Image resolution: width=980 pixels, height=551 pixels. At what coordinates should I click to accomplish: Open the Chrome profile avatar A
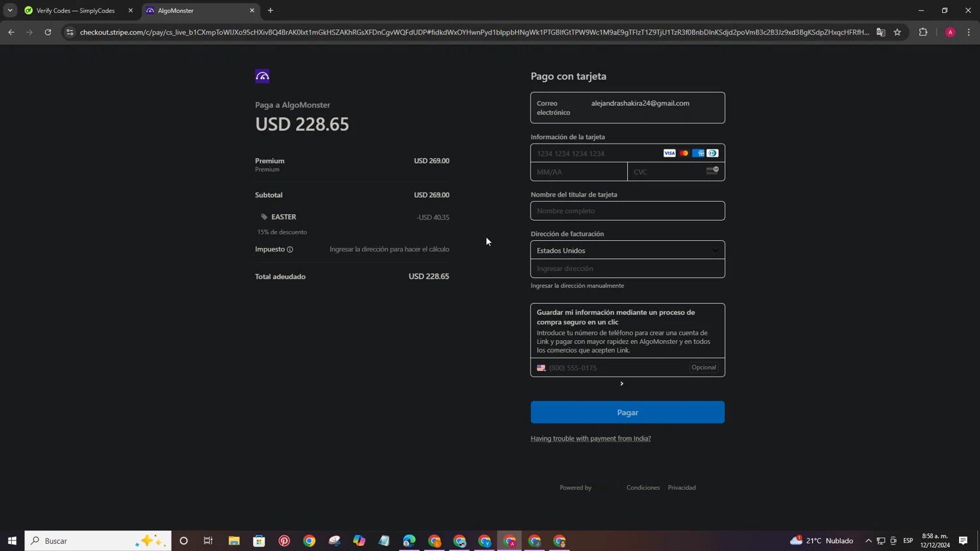(x=950, y=32)
